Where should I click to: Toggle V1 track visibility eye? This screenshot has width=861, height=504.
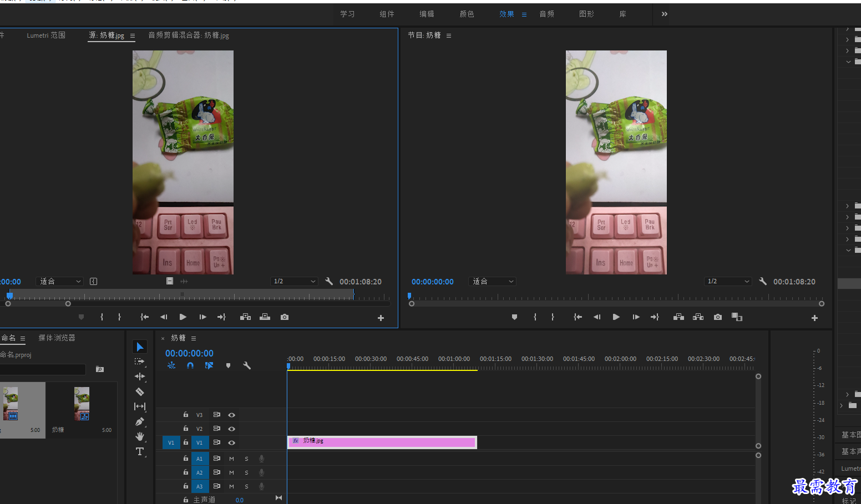pos(232,442)
